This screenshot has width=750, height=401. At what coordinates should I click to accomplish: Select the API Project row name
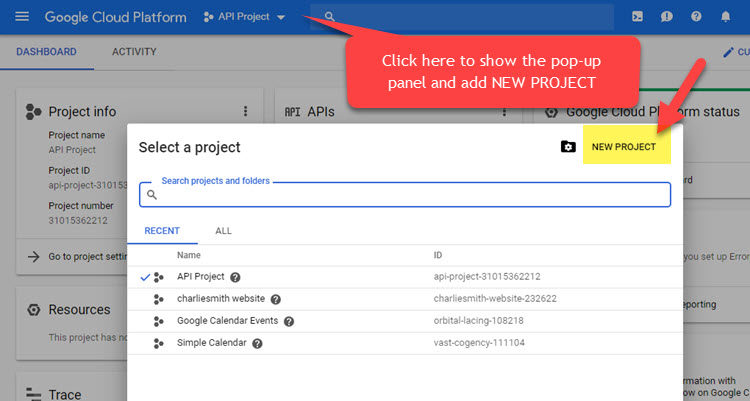coord(200,277)
